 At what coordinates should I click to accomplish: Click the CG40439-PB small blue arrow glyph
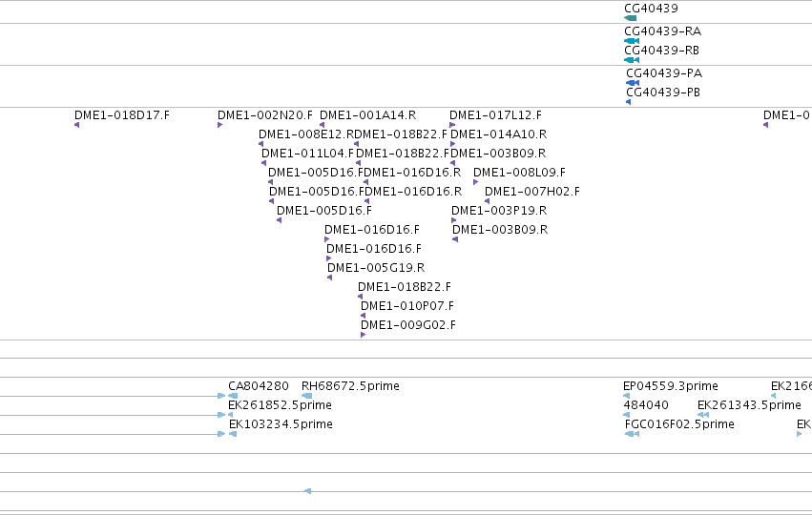click(628, 102)
